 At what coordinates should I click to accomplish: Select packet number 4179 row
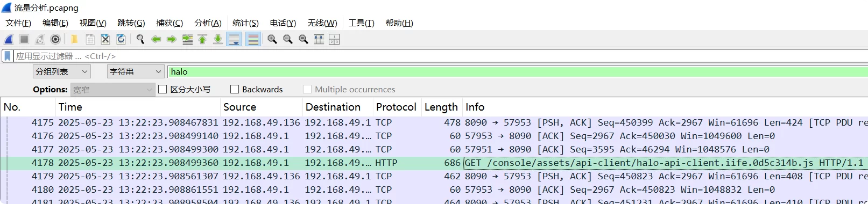[434, 176]
